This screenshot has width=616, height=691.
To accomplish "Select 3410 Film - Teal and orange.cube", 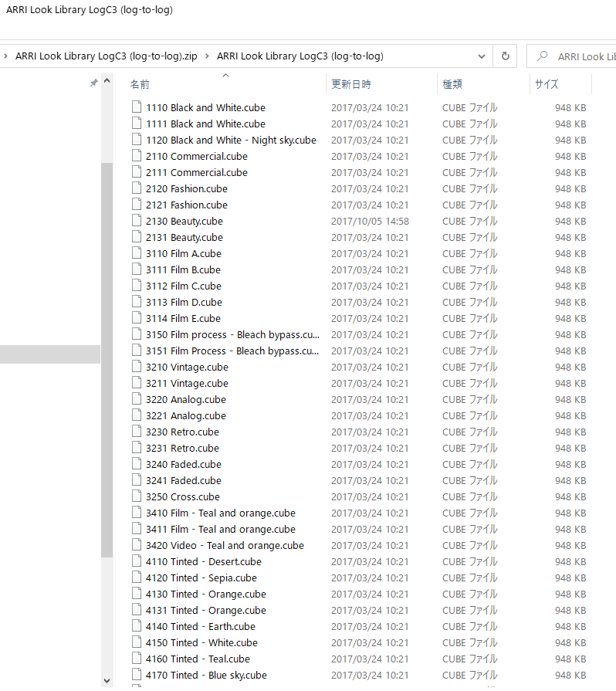I will tap(221, 513).
